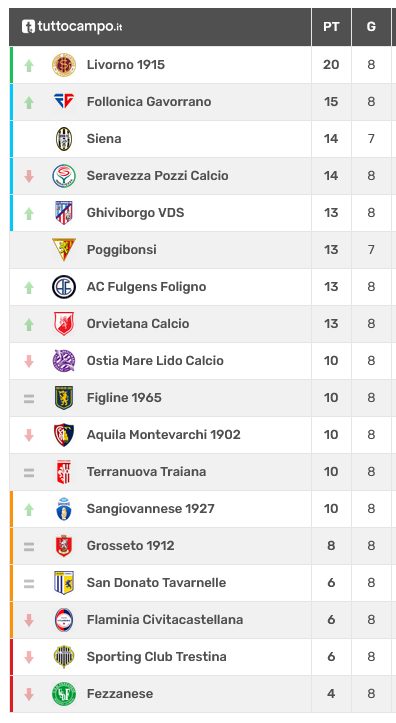
Task: Click Flaminia Civitacastellana's red down arrow
Action: point(29,620)
